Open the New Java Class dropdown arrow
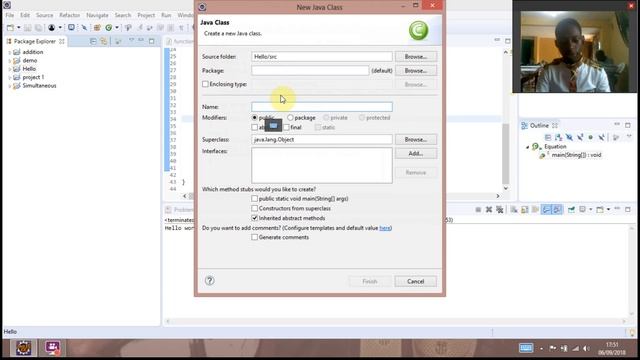Viewport: 640px width, 360px height. pyautogui.click(x=117, y=27)
